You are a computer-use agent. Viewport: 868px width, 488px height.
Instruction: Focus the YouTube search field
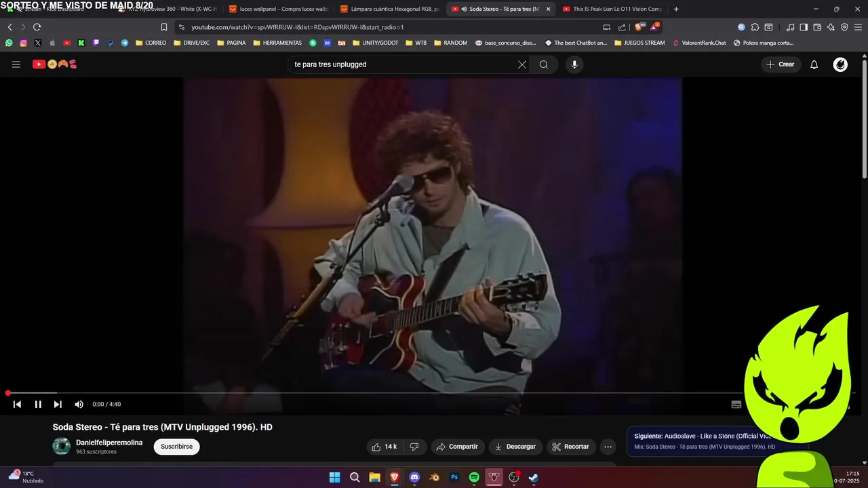[403, 64]
